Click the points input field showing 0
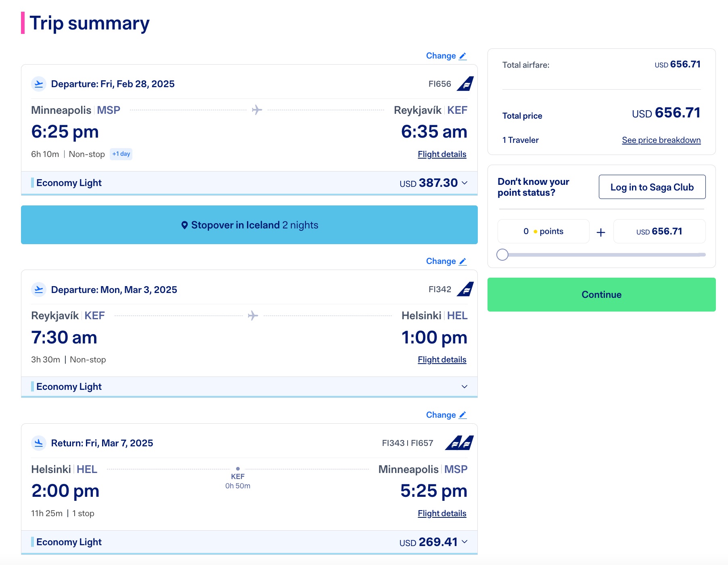 pos(543,231)
